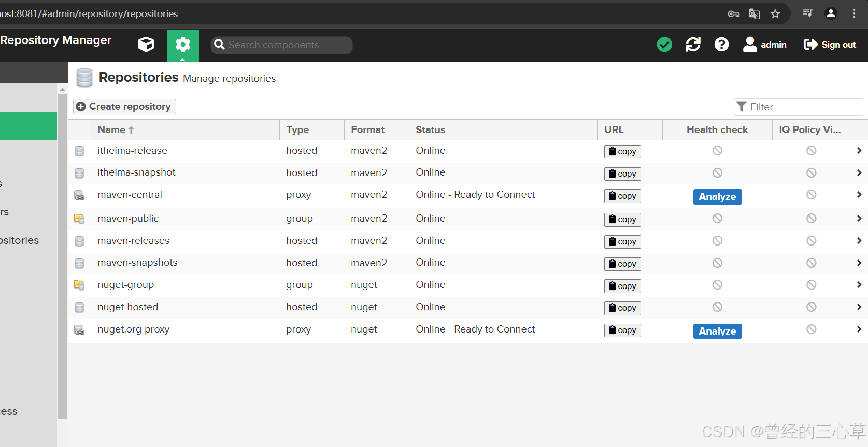Viewport: 868px width, 447px height.
Task: Click the green system status check icon
Action: (664, 45)
